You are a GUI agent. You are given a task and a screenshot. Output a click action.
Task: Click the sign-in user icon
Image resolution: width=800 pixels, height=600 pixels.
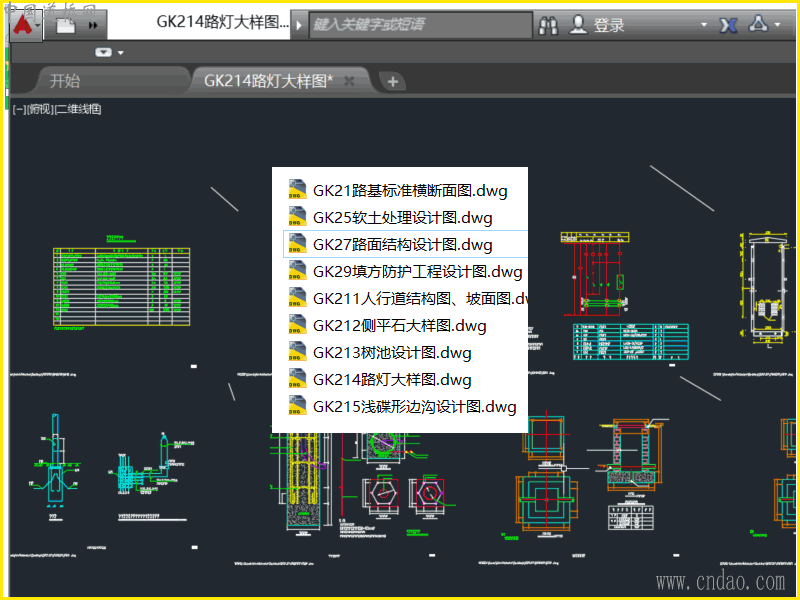click(578, 24)
